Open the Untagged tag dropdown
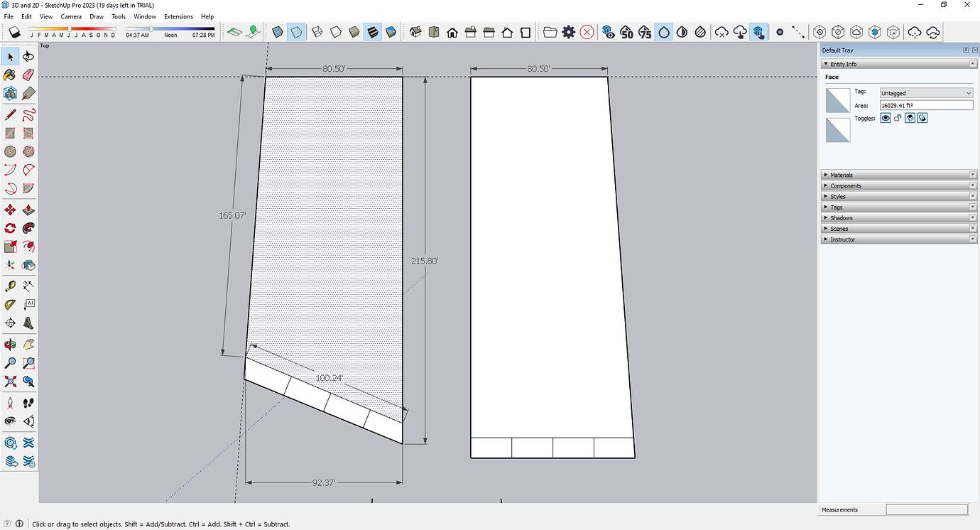This screenshot has width=980, height=530. [x=925, y=92]
